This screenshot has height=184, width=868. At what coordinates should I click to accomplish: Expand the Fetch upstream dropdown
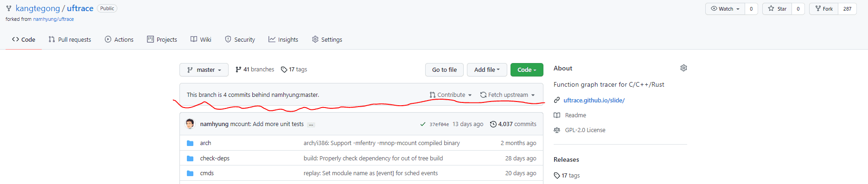[508, 95]
